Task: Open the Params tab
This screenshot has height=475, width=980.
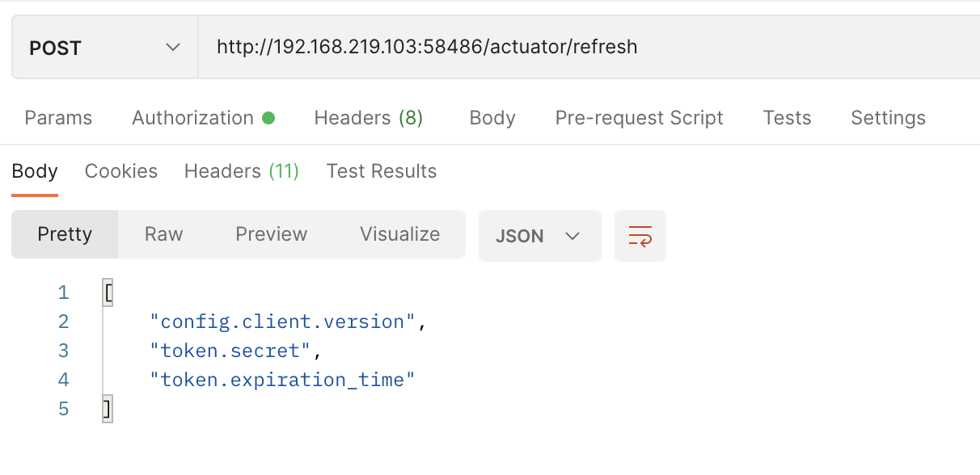Action: click(x=58, y=118)
